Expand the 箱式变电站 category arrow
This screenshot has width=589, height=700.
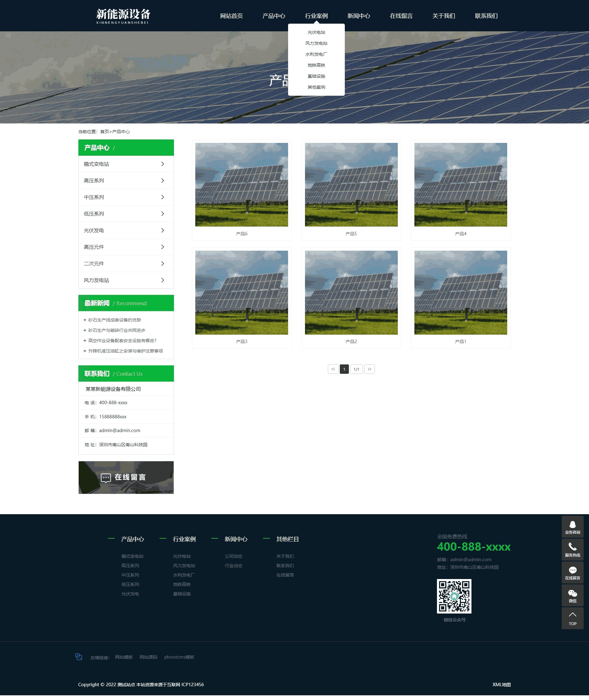pyautogui.click(x=162, y=164)
